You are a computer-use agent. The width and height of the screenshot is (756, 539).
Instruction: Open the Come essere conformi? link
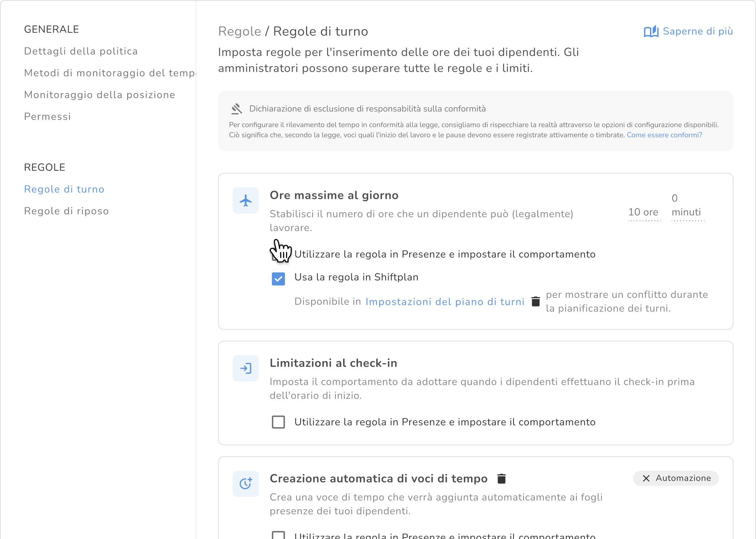coord(664,135)
